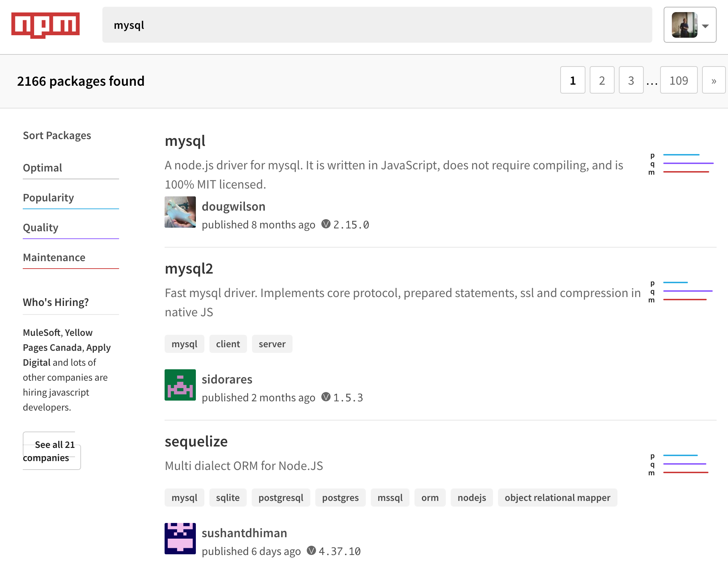Click sushantdhiman's avatar image
The width and height of the screenshot is (728, 571).
tap(180, 538)
